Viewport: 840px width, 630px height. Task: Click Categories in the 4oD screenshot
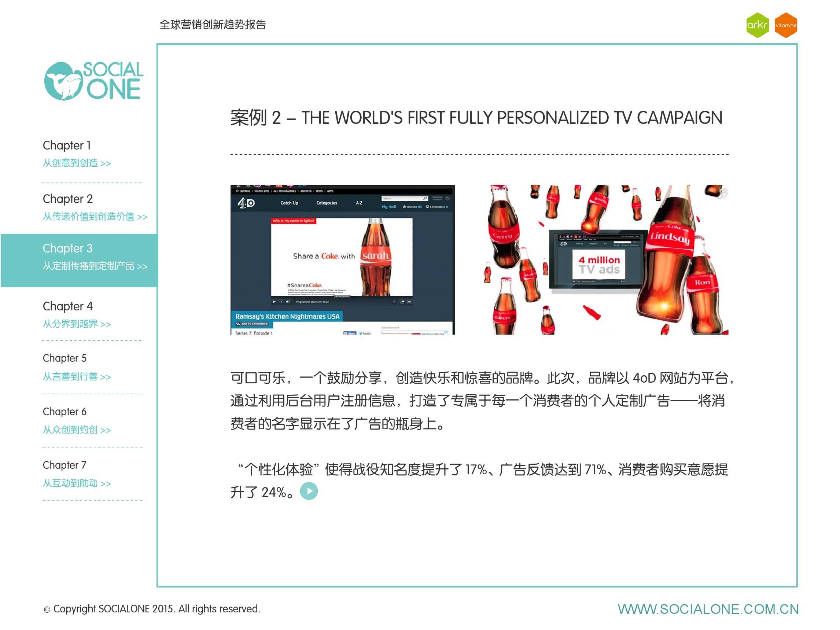tap(327, 203)
